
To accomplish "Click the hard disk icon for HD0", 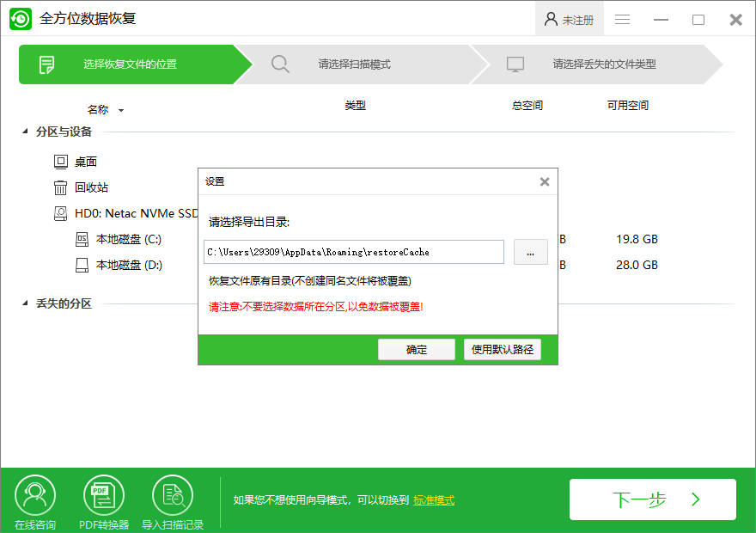I will (x=61, y=213).
